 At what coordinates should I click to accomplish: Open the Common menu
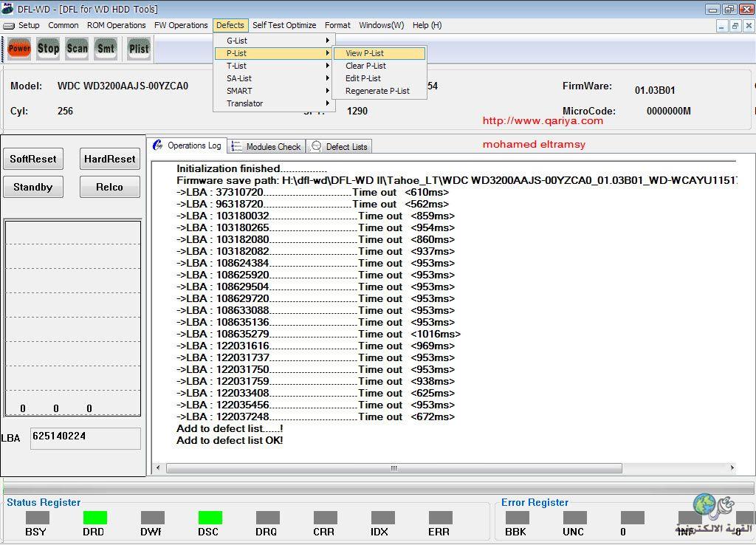click(x=63, y=25)
